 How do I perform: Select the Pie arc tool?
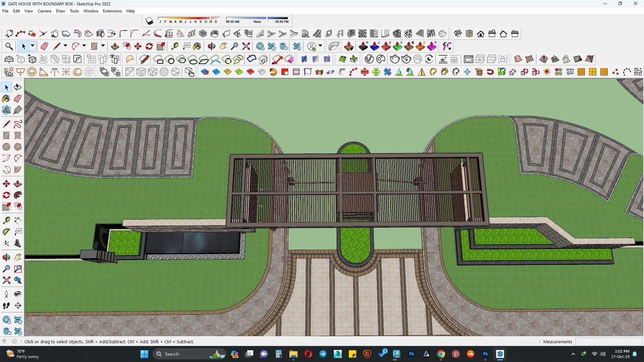(18, 170)
